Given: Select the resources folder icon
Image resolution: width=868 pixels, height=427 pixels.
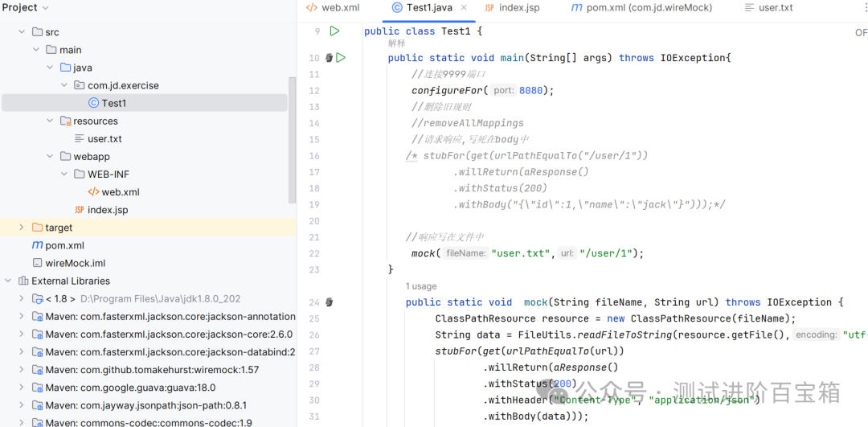Looking at the screenshot, I should coord(65,121).
